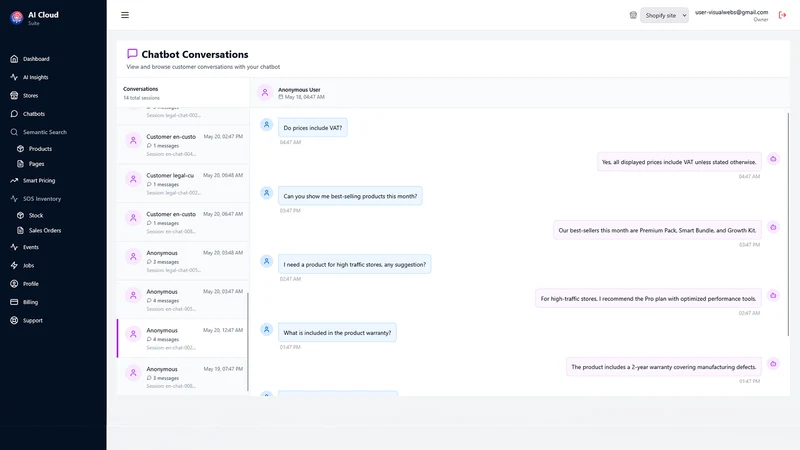Open Stock under SOS Inventory
This screenshot has height=450, width=800.
pyautogui.click(x=36, y=215)
